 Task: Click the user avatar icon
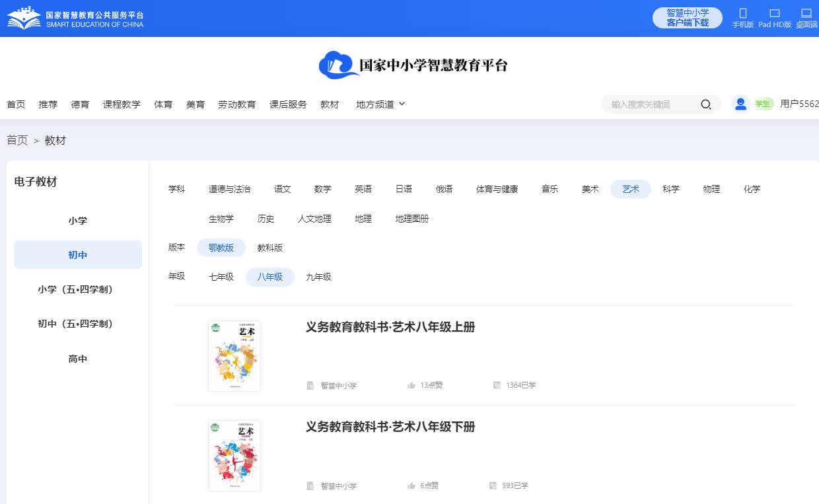point(740,104)
